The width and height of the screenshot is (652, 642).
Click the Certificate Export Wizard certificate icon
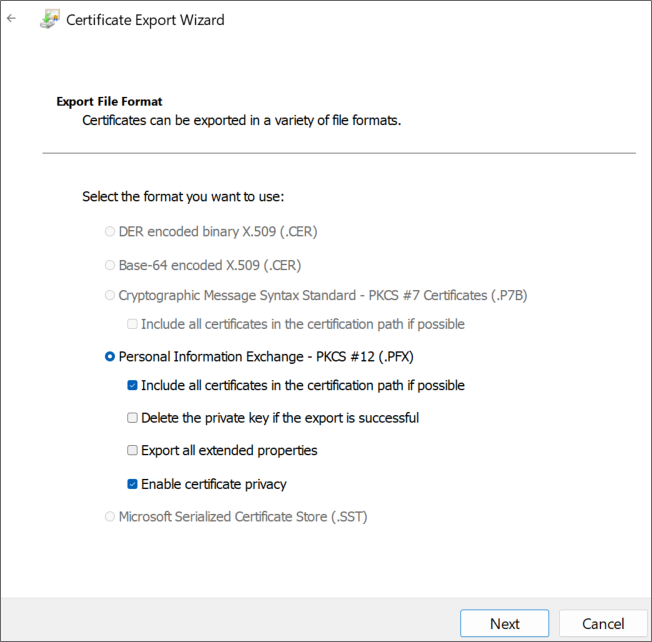point(49,20)
